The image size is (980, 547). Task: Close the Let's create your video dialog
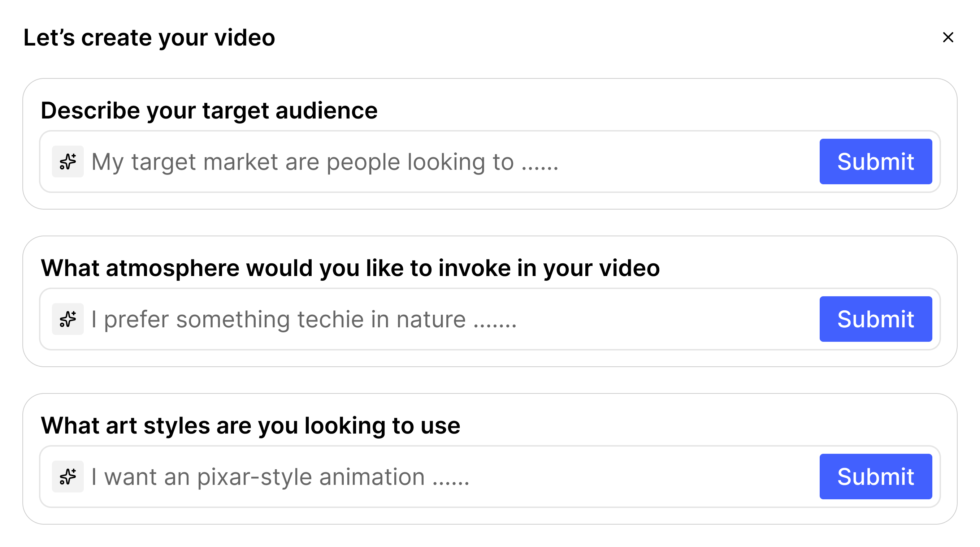point(948,37)
